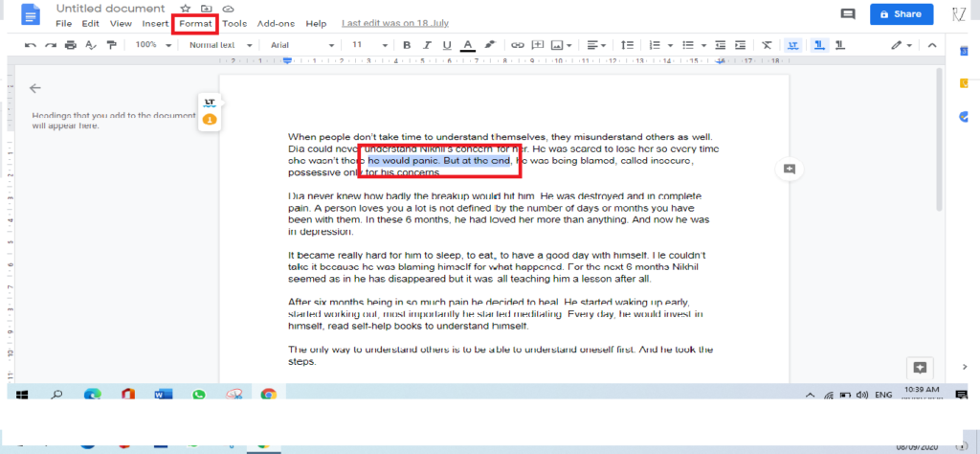Click the Explore button at bottom right
The width and height of the screenshot is (980, 454).
pos(920,367)
